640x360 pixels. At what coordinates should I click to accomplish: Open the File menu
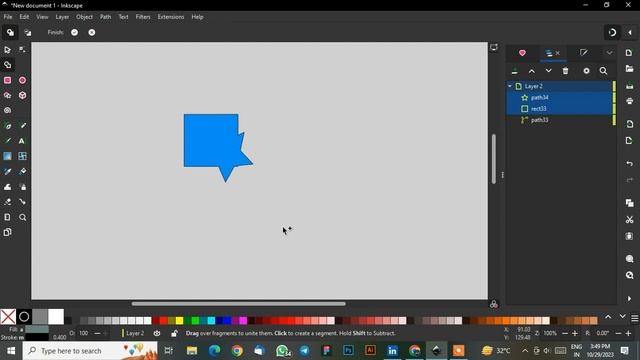pos(8,17)
